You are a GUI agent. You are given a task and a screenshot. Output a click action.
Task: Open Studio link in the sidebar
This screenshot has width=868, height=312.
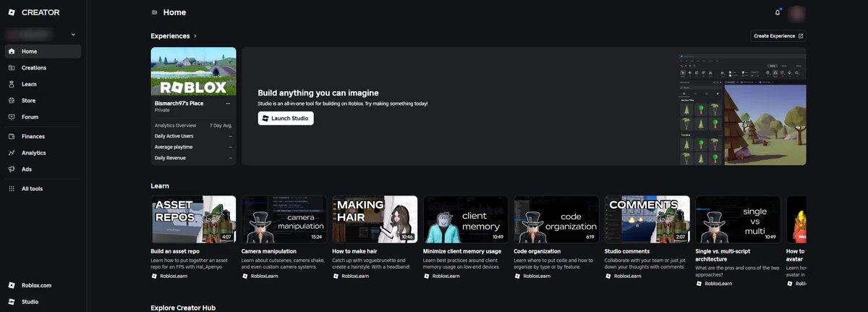tap(43, 302)
